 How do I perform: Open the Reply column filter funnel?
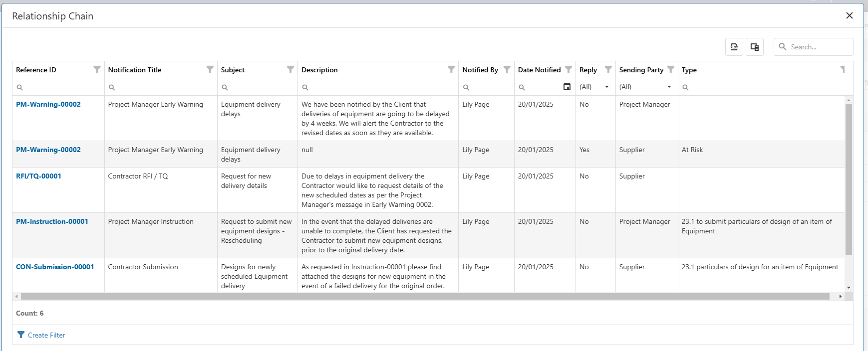click(x=608, y=69)
